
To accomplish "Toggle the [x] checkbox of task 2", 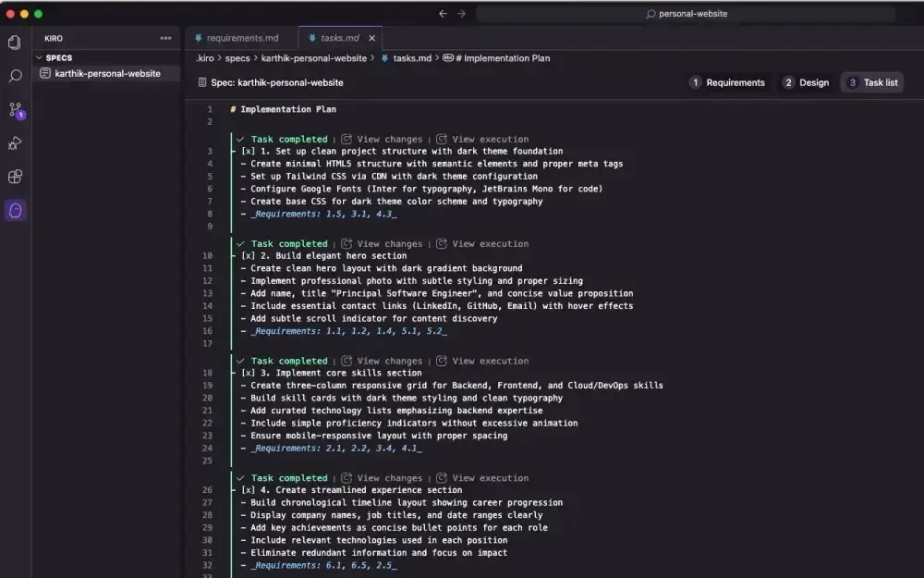I will pyautogui.click(x=248, y=256).
